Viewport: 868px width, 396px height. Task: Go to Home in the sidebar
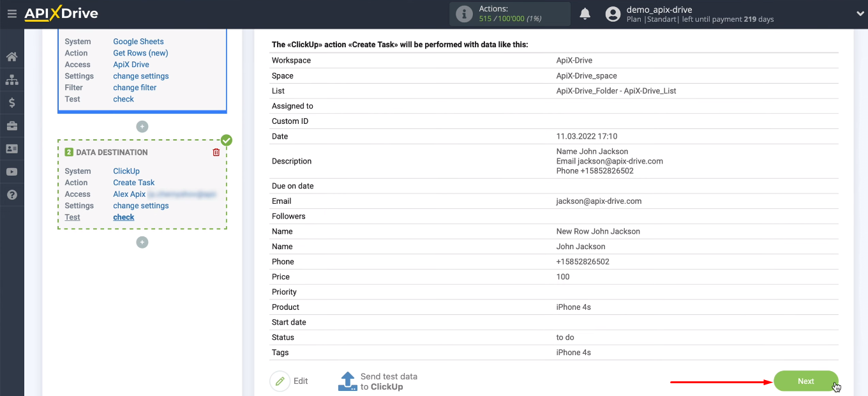click(11, 57)
